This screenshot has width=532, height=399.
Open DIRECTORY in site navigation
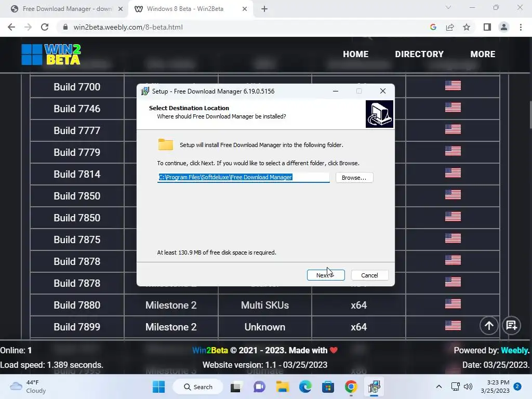tap(419, 54)
